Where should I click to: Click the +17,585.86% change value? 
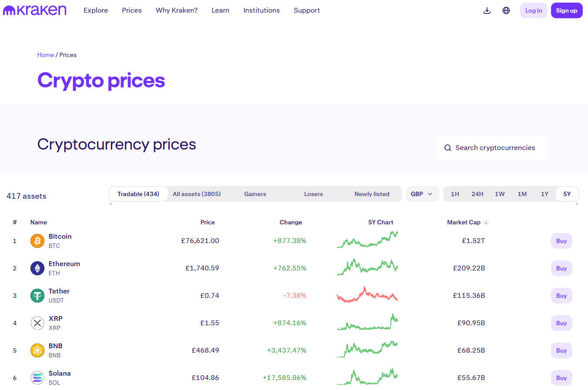[285, 378]
